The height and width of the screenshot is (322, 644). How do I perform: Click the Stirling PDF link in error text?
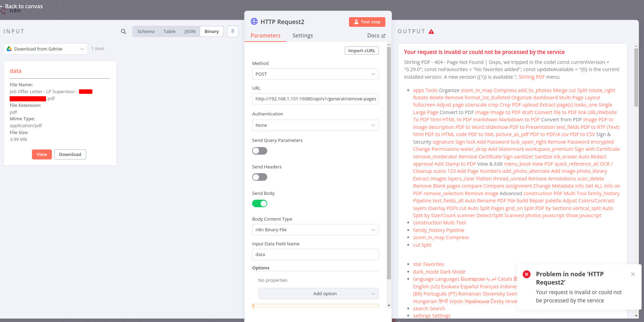coord(532,77)
